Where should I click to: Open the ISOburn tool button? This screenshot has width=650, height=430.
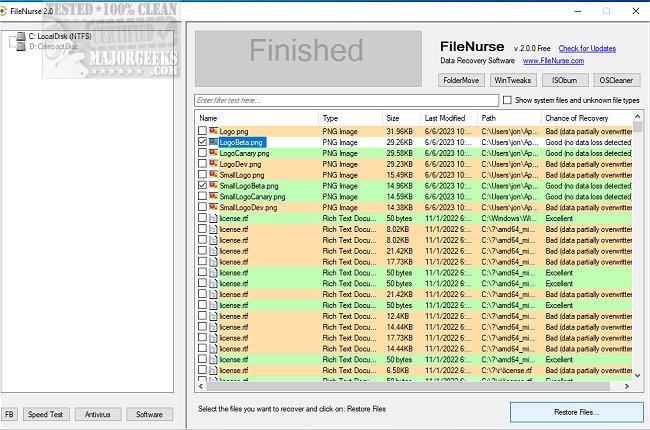[x=565, y=80]
